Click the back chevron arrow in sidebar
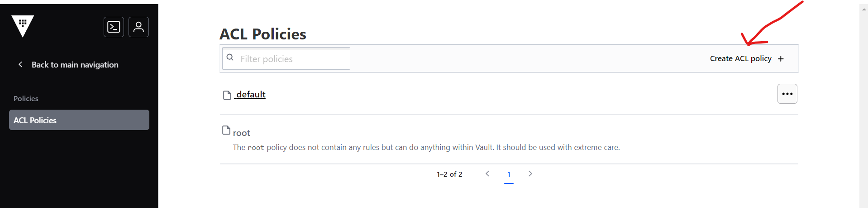 pos(20,64)
